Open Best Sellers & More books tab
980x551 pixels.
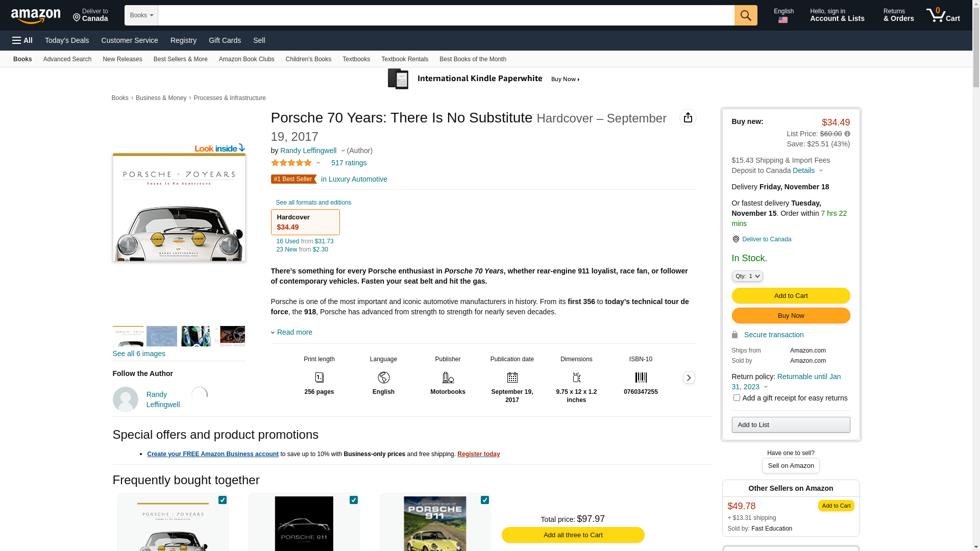coord(180,59)
